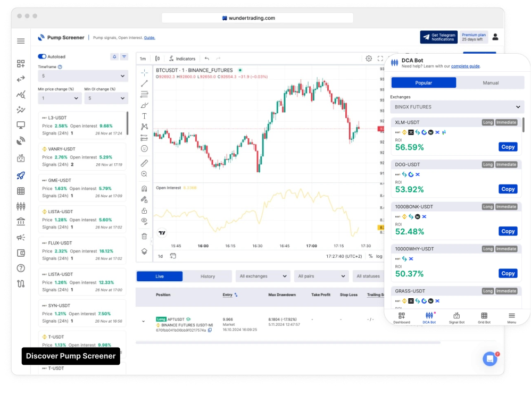Open the Min price change dropdown
Image resolution: width=531 pixels, height=420 pixels.
[x=60, y=98]
